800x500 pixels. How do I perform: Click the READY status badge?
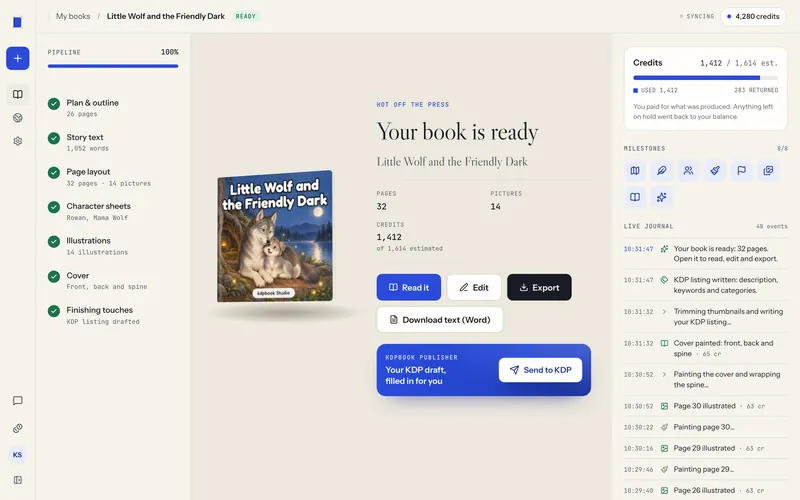(245, 16)
